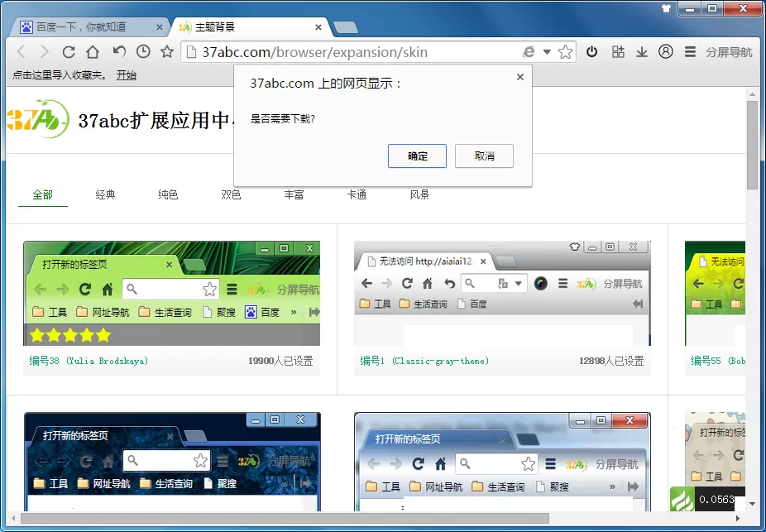Cancel the dialog with 取消
The image size is (766, 532).
484,156
